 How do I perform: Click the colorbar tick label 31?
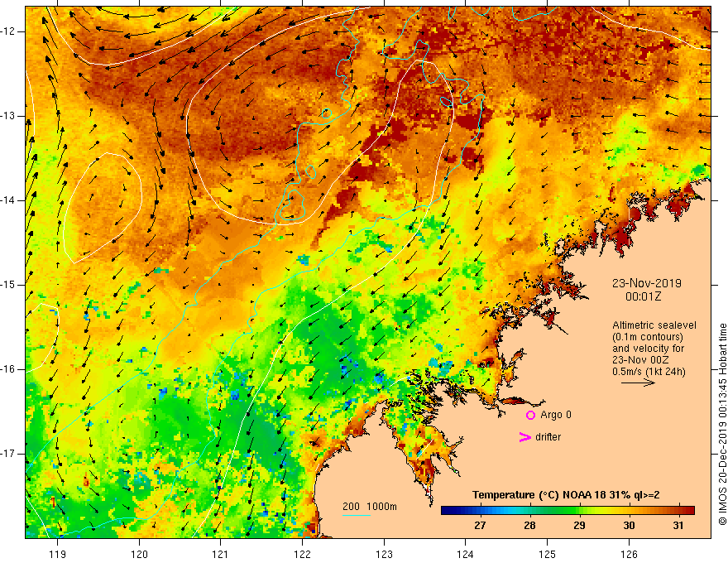(678, 526)
